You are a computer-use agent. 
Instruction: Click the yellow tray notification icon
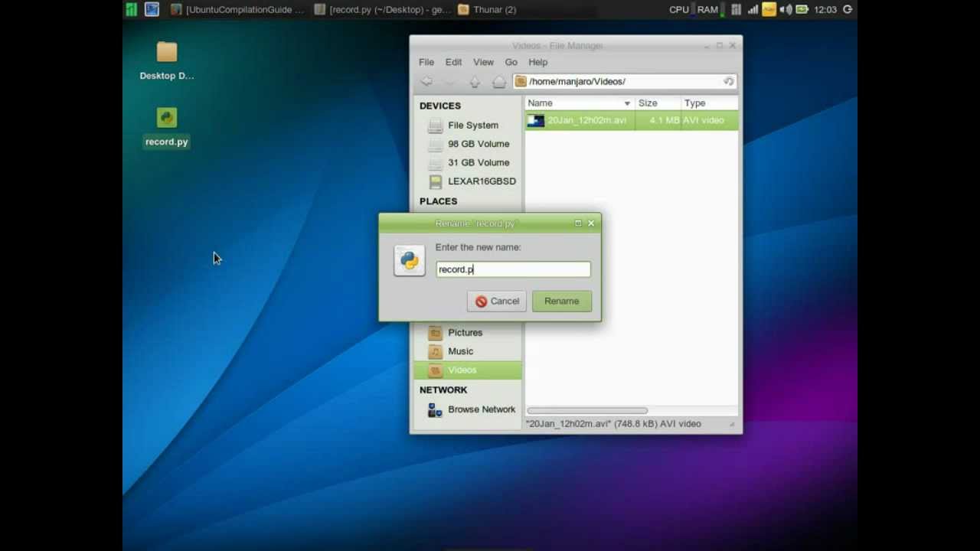click(769, 9)
